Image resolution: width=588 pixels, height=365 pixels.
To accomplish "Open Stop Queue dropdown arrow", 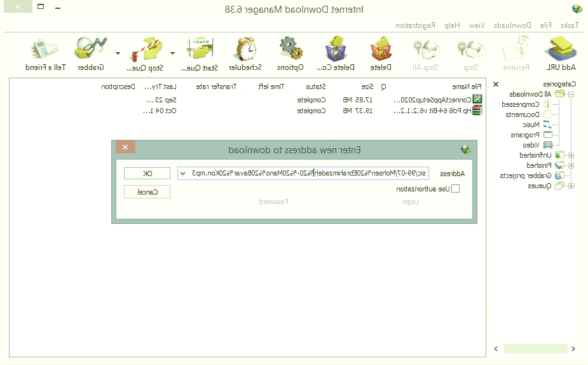I will 118,53.
